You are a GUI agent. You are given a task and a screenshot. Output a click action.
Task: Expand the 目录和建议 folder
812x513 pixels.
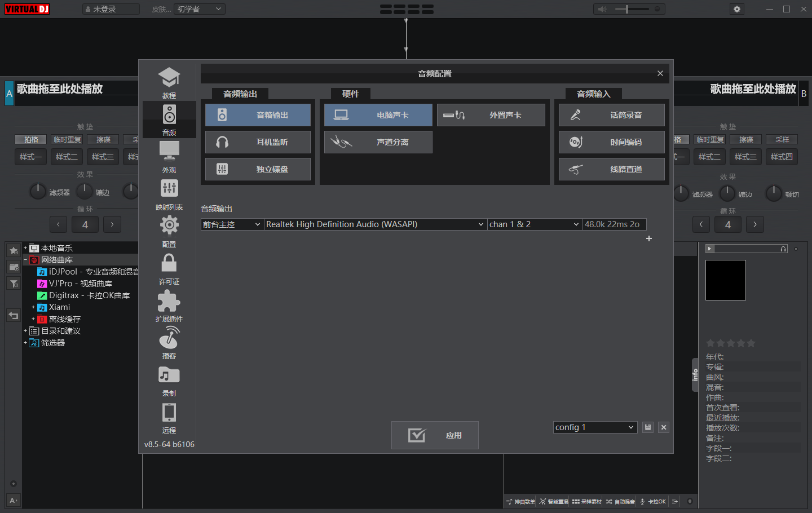tap(25, 331)
